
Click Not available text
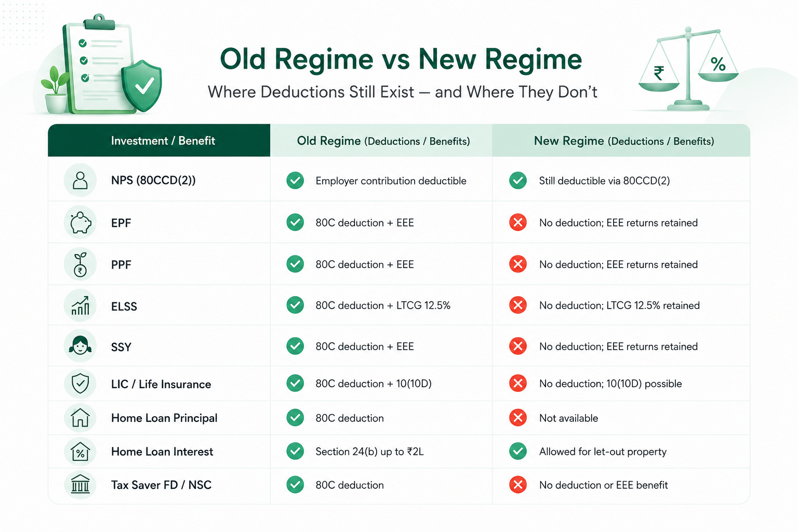tap(568, 418)
